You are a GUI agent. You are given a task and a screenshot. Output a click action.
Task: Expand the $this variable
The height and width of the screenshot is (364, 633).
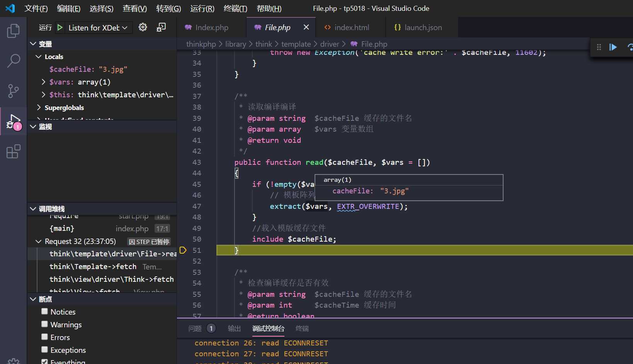[43, 95]
